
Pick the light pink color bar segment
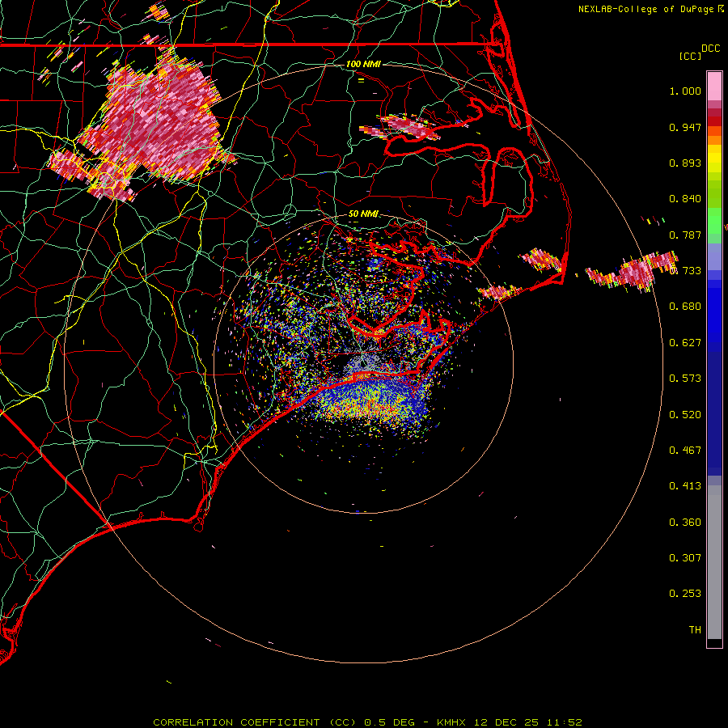(x=714, y=87)
